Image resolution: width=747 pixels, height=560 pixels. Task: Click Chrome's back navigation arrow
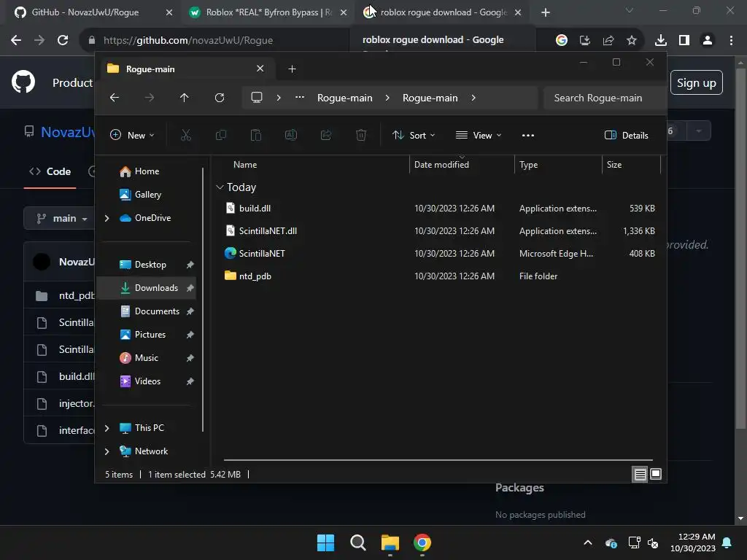(16, 40)
